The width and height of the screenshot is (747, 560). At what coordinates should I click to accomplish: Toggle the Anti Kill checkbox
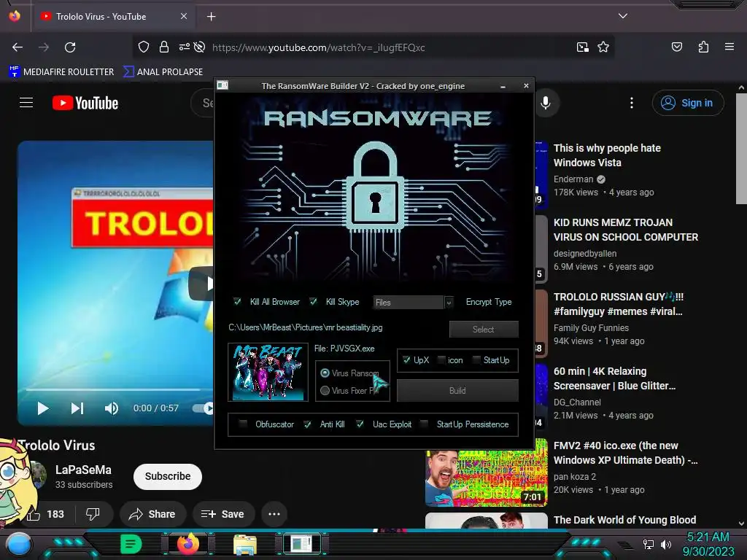[308, 424]
